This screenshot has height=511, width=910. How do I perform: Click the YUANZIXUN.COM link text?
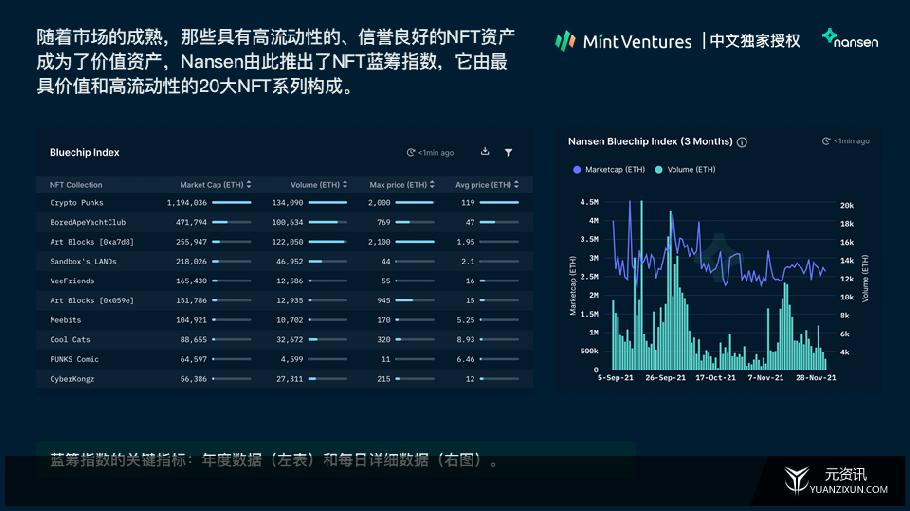pyautogui.click(x=848, y=490)
